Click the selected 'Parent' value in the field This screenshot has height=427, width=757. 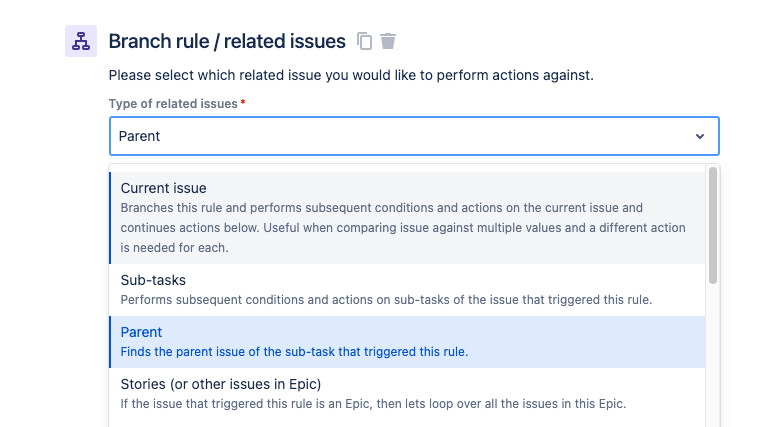click(x=139, y=136)
